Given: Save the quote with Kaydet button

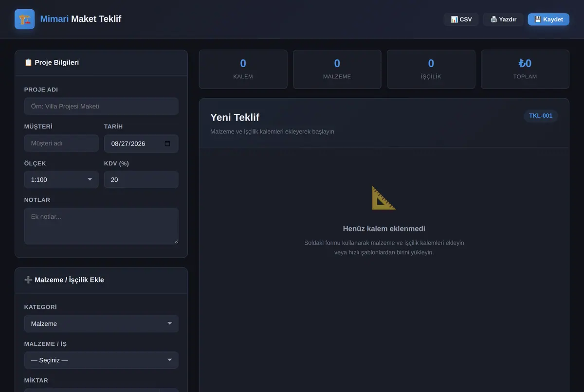Looking at the screenshot, I should point(548,19).
